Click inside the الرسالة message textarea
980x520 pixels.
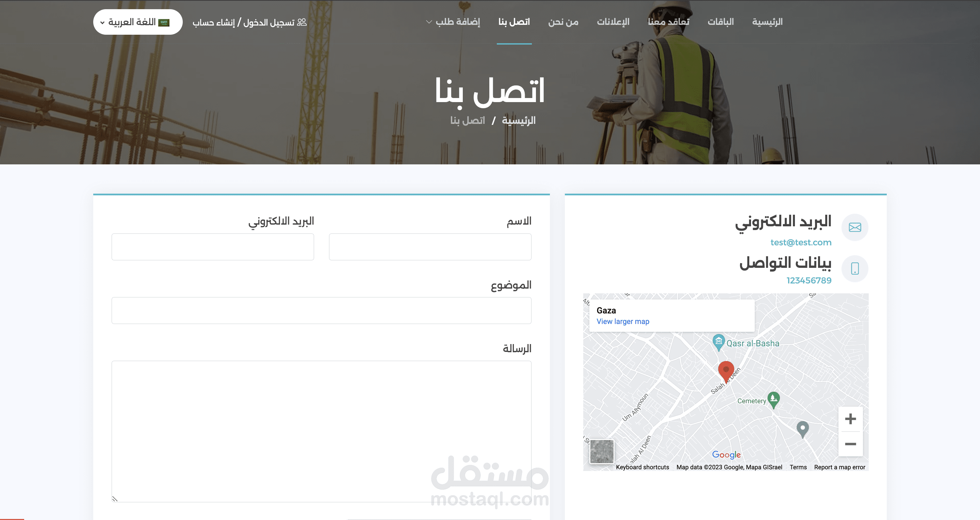point(321,431)
